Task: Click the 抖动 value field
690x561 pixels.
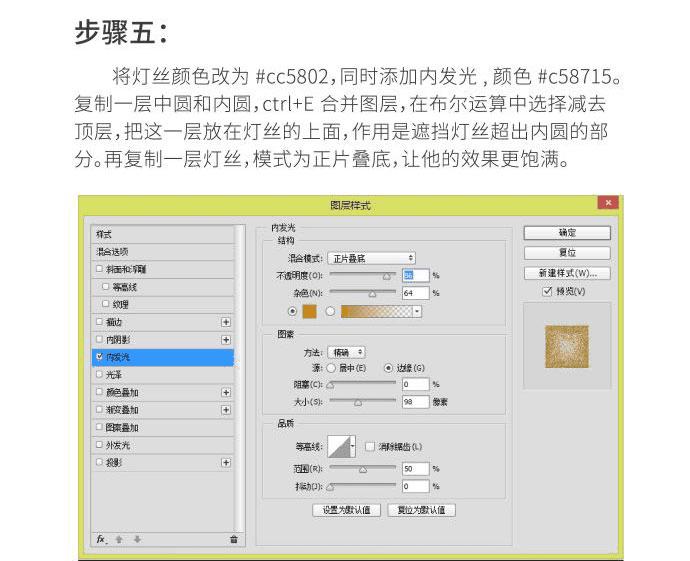Action: tap(415, 486)
